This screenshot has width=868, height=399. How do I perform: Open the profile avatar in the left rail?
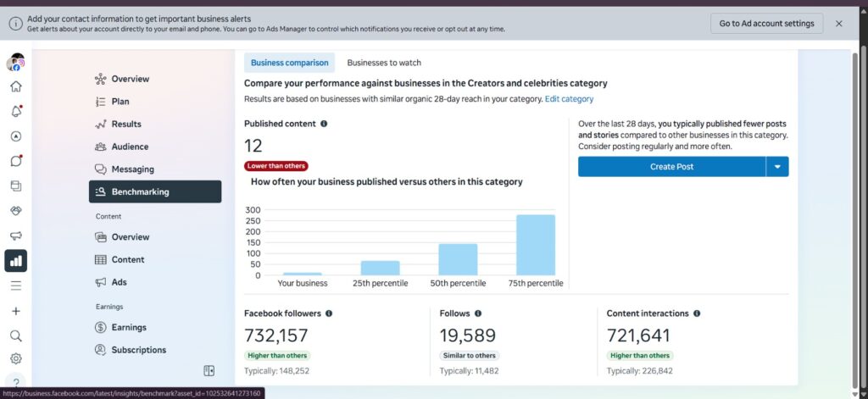point(16,63)
